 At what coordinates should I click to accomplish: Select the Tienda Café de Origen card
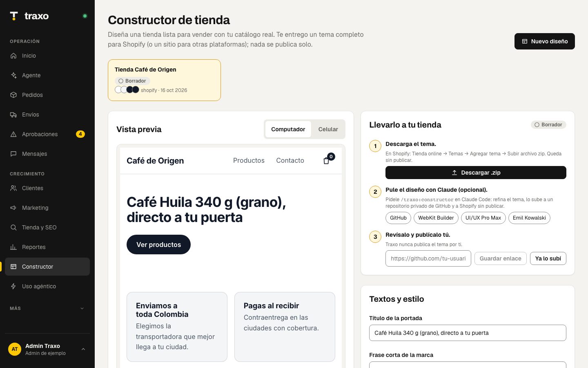point(164,80)
